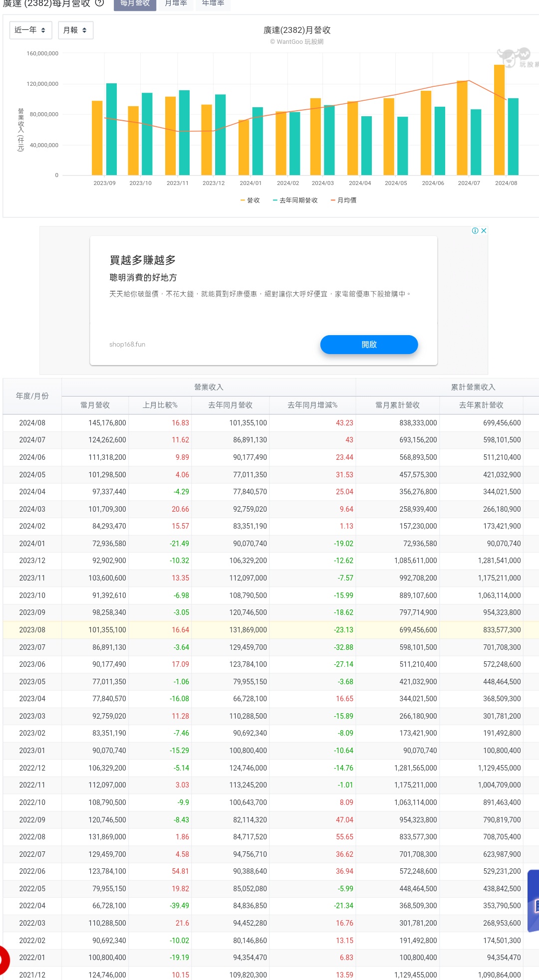
Task: Open the 買越多賺越多 ad headline
Action: pos(143,260)
